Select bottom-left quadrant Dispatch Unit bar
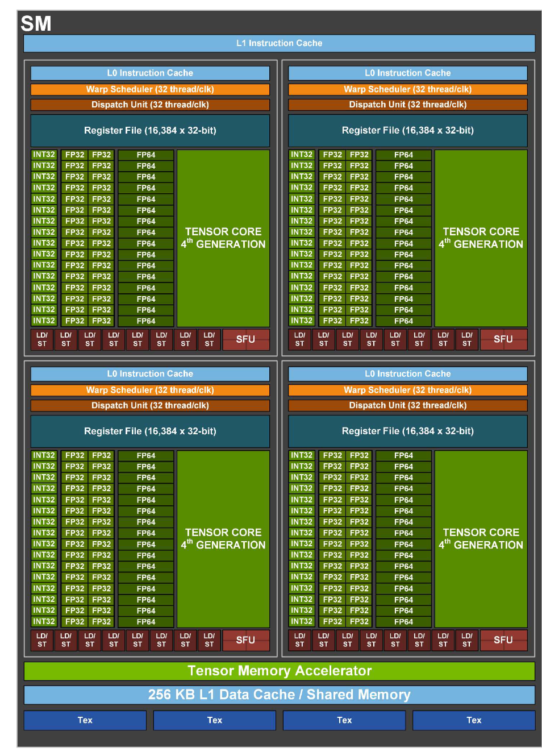The width and height of the screenshot is (542, 756). coord(150,405)
